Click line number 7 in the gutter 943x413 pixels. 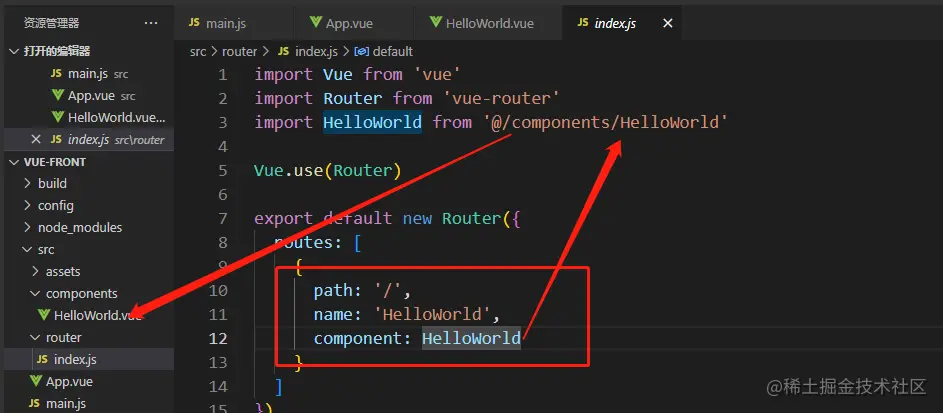pos(223,219)
